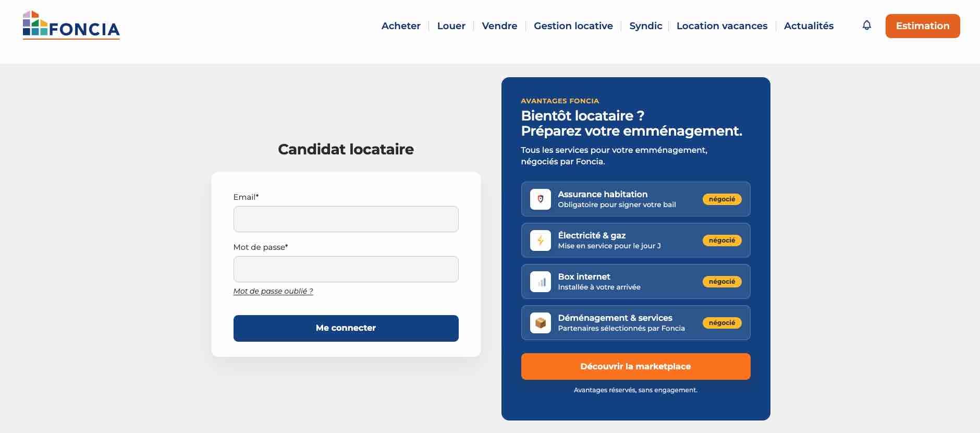Focus the Mot de passe field
The width and height of the screenshot is (980, 433).
[x=346, y=269]
